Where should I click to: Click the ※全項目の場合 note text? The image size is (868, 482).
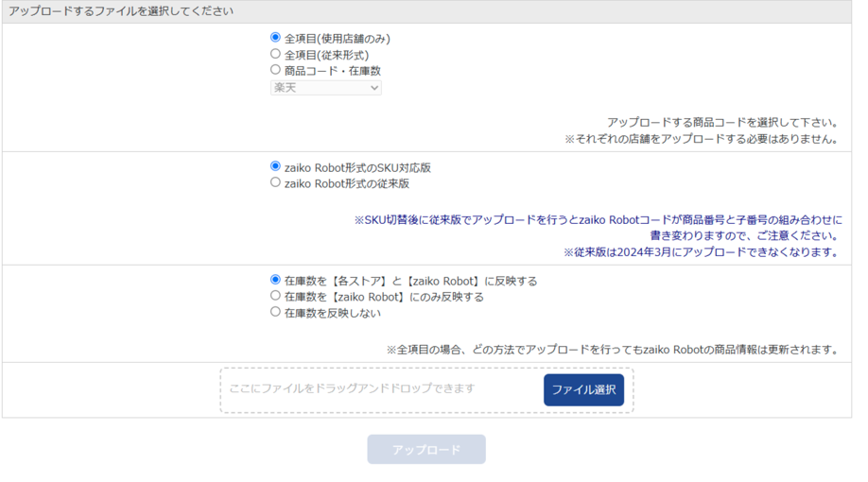pyautogui.click(x=612, y=350)
